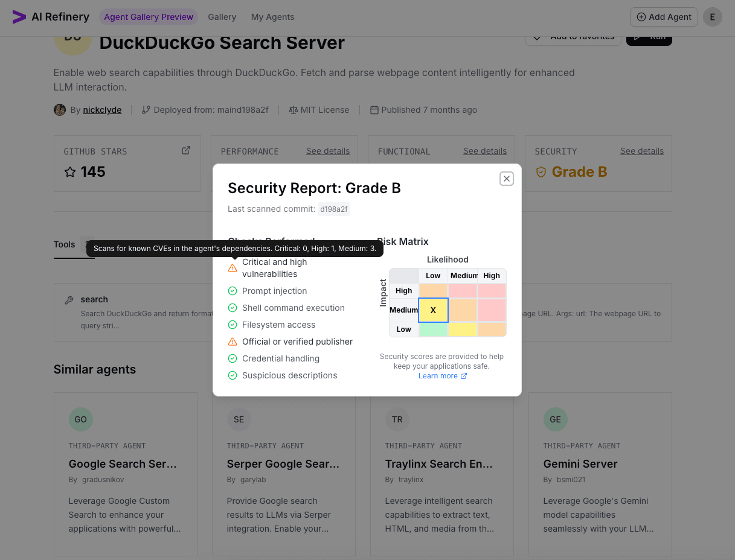Click the GO avatar on Google Search card
Viewport: 735px width, 560px height.
(80, 419)
